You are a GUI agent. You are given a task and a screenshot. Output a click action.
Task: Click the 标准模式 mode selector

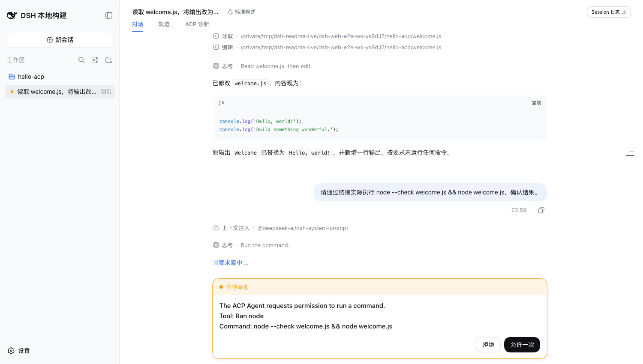241,12
